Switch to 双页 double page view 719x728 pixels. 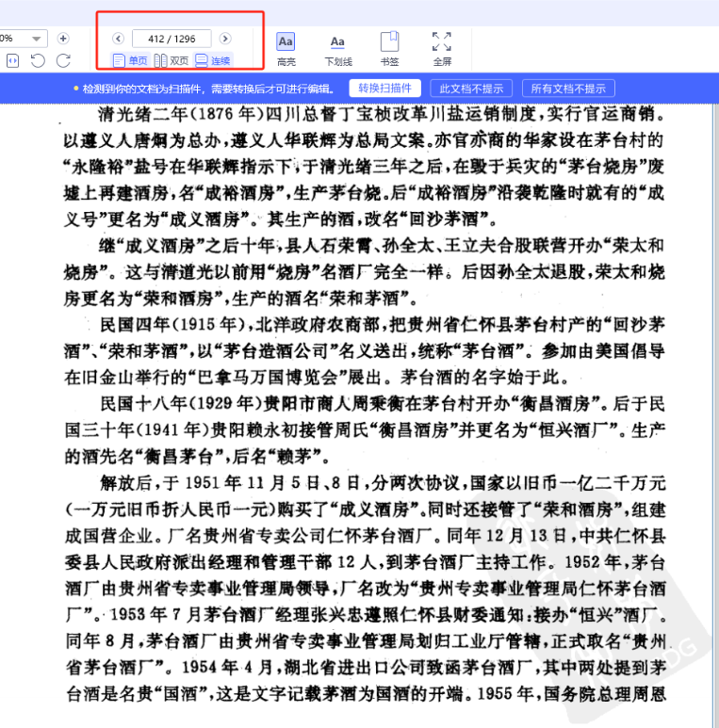tap(172, 61)
